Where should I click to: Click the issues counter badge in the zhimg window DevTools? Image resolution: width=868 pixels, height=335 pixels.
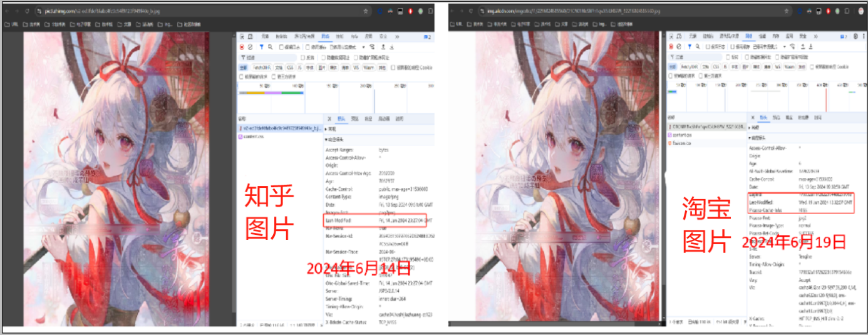pyautogui.click(x=428, y=37)
